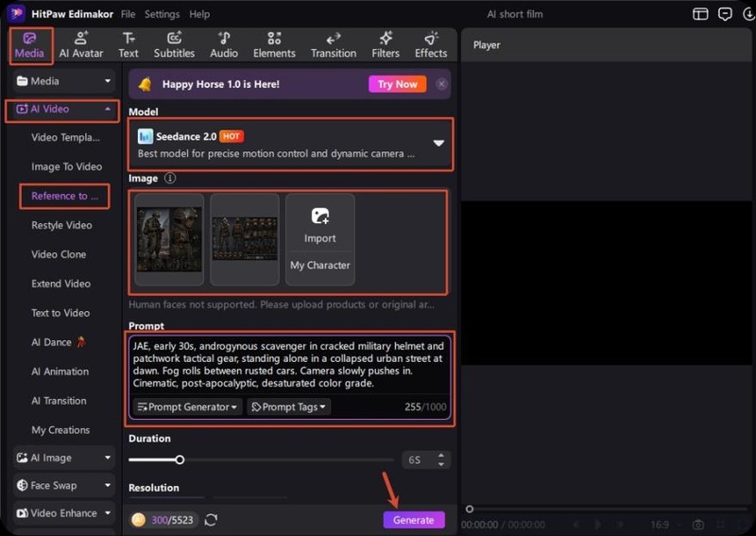Viewport: 756px width, 536px height.
Task: Click My Character button
Action: [320, 266]
